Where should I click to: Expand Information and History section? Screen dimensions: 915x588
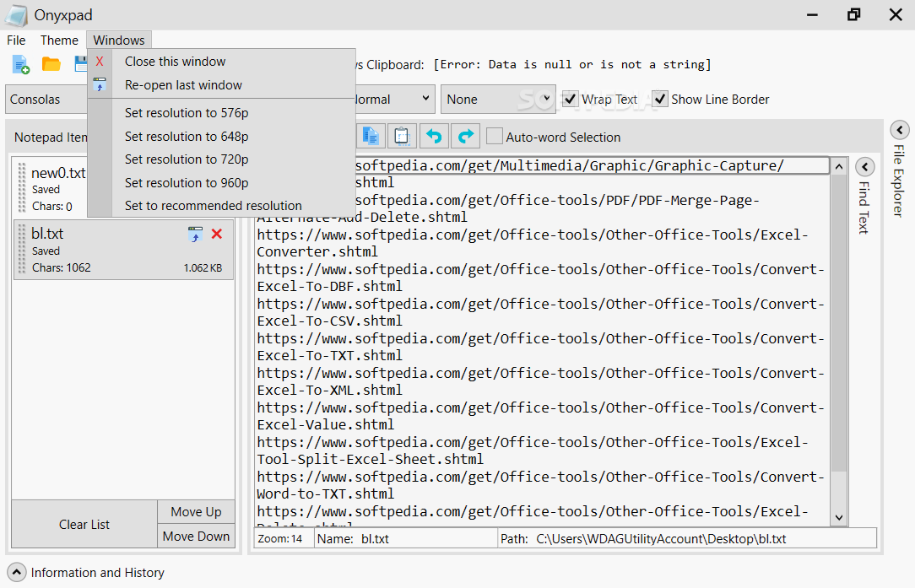tap(16, 572)
